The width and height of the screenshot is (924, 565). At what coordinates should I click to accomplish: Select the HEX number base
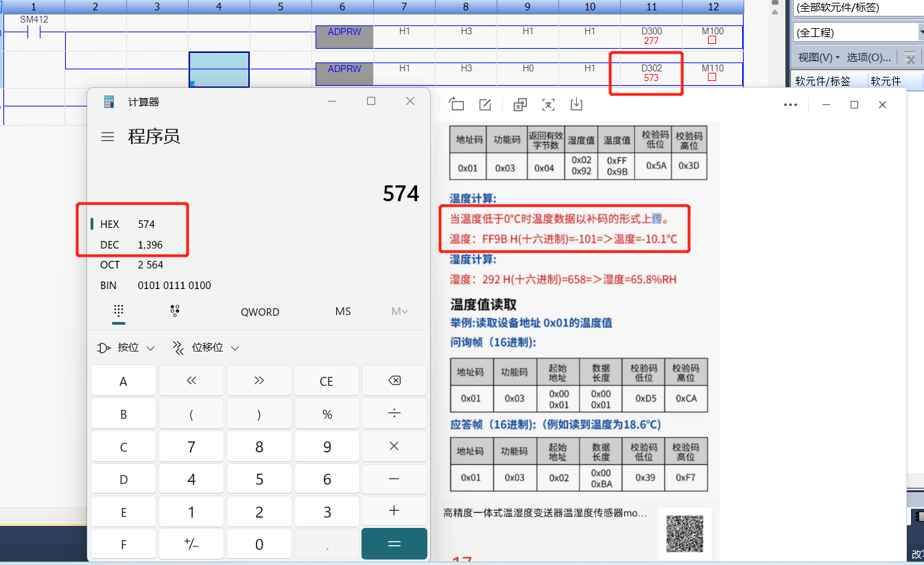pyautogui.click(x=110, y=224)
